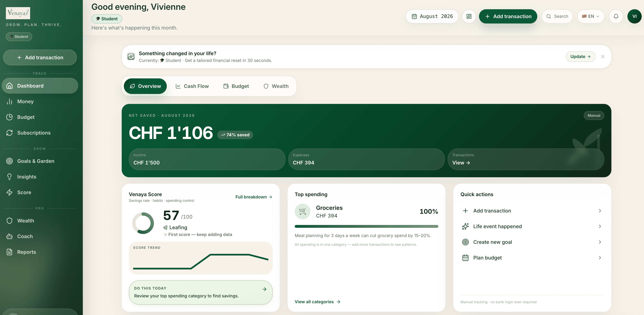The width and height of the screenshot is (644, 315).
Task: Open the August 2026 month picker
Action: pyautogui.click(x=432, y=16)
